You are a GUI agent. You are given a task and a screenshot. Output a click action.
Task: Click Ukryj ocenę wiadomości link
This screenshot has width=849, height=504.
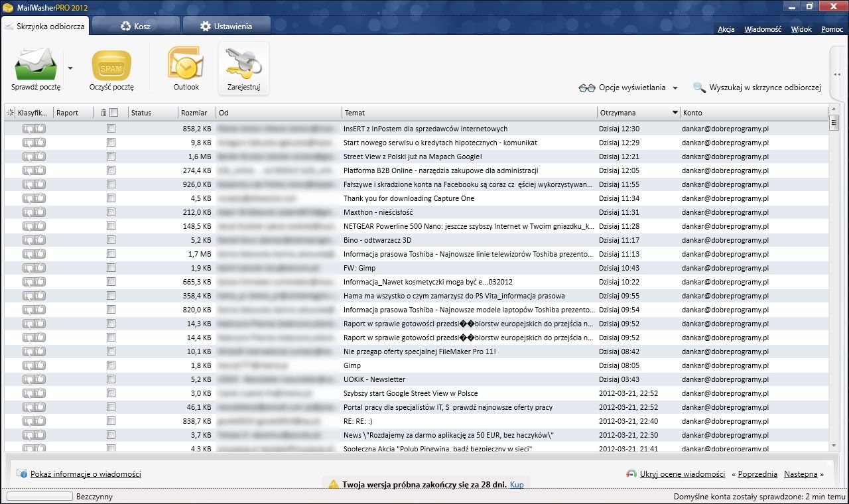[x=683, y=474]
